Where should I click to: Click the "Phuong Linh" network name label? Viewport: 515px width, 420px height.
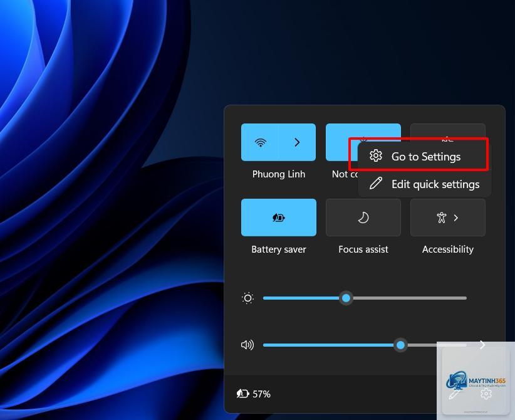coord(279,174)
